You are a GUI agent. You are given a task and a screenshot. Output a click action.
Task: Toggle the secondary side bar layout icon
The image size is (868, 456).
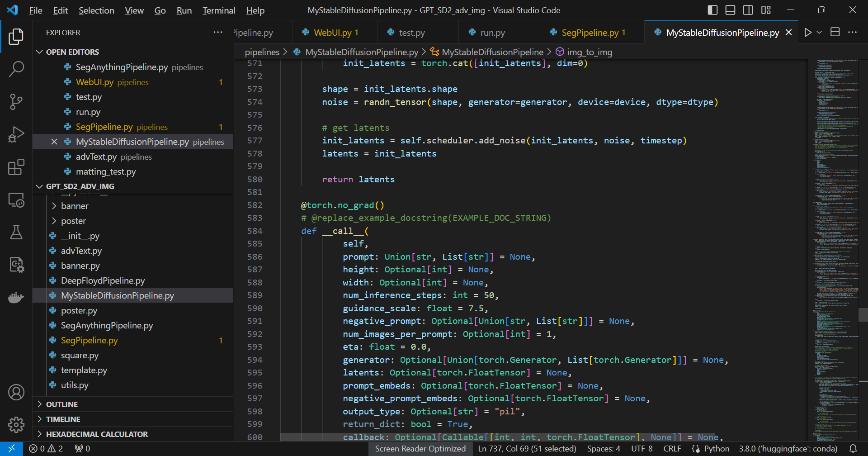[748, 10]
